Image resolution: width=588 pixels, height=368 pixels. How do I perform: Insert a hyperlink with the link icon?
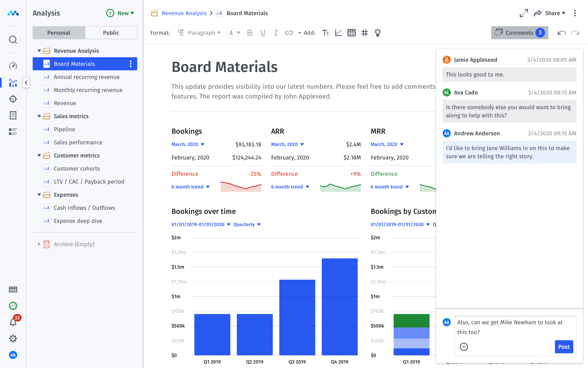[x=289, y=33]
